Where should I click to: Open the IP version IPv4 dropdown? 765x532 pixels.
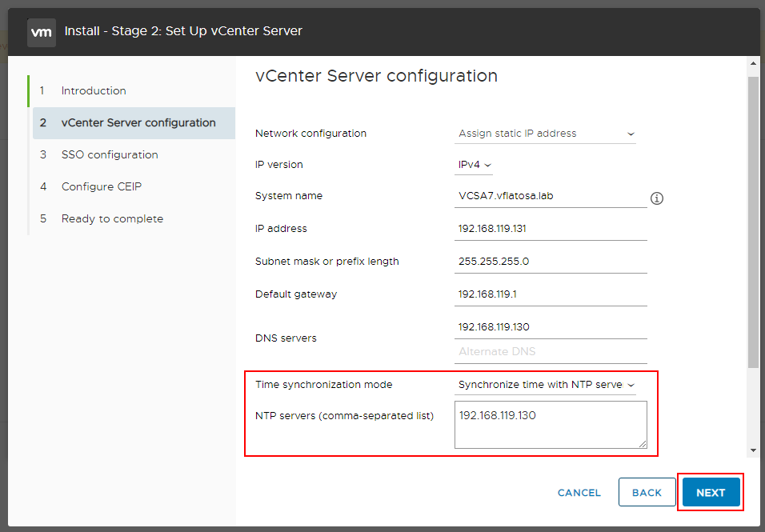click(473, 165)
